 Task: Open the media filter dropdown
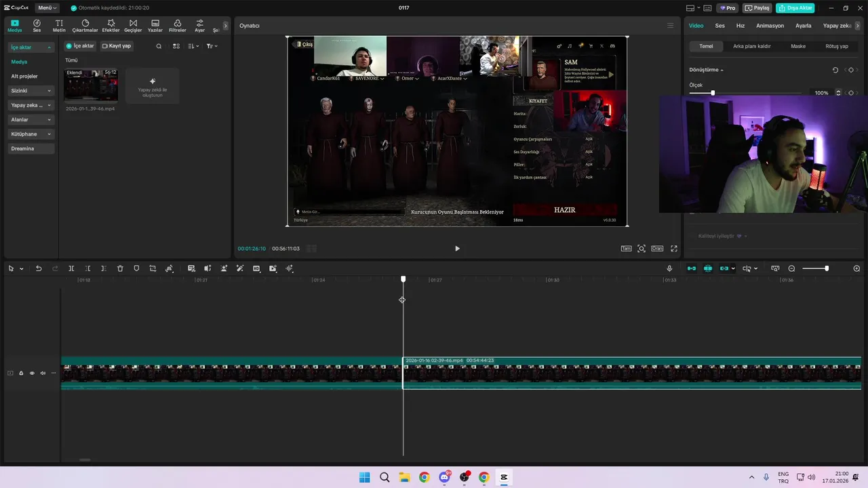211,46
